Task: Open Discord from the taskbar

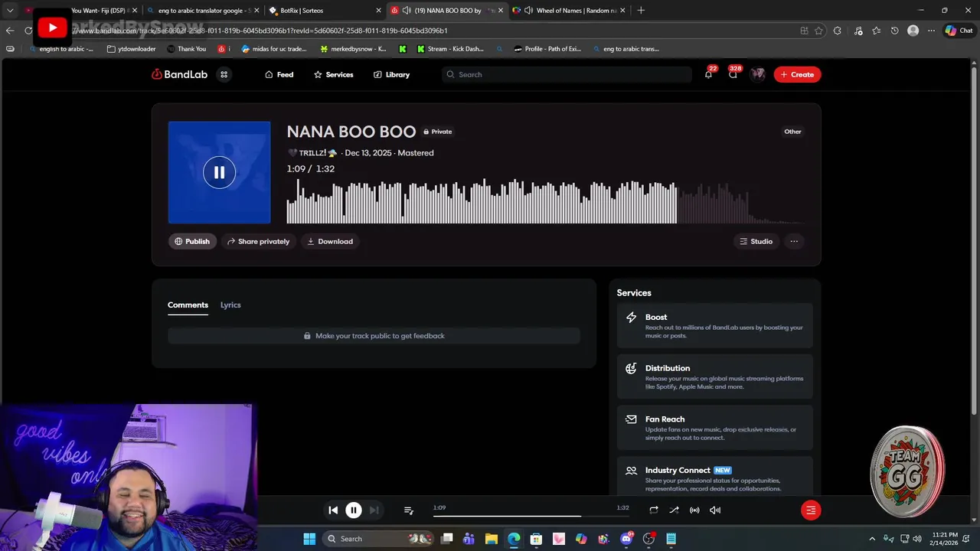Action: 626,539
